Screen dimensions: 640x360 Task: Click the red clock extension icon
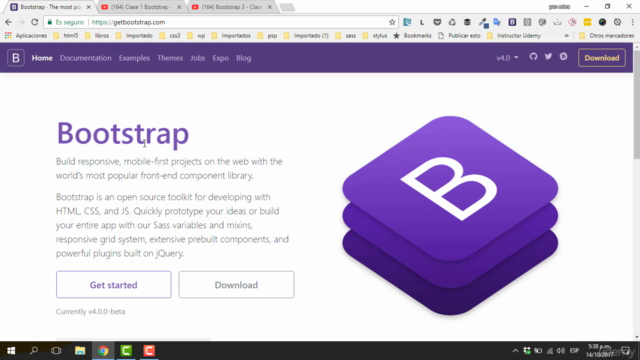572,22
